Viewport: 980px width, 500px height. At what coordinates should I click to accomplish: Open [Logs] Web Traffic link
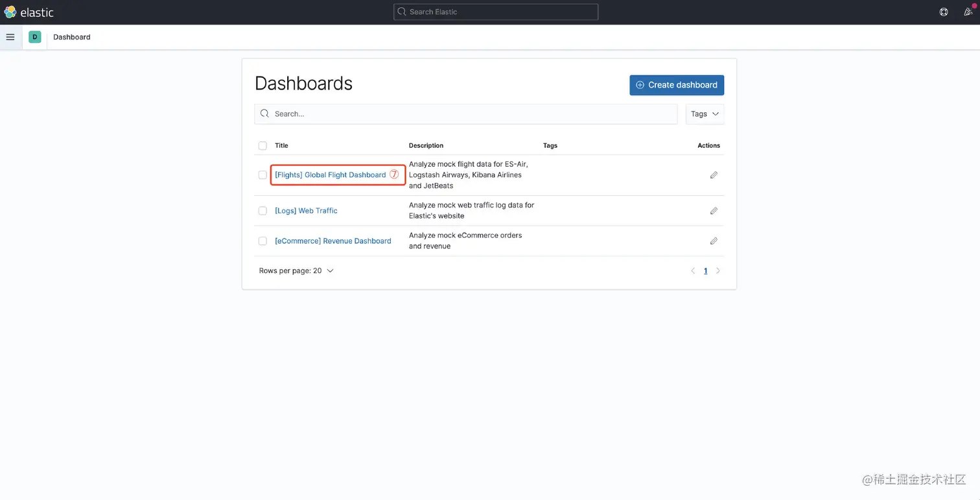pos(306,211)
